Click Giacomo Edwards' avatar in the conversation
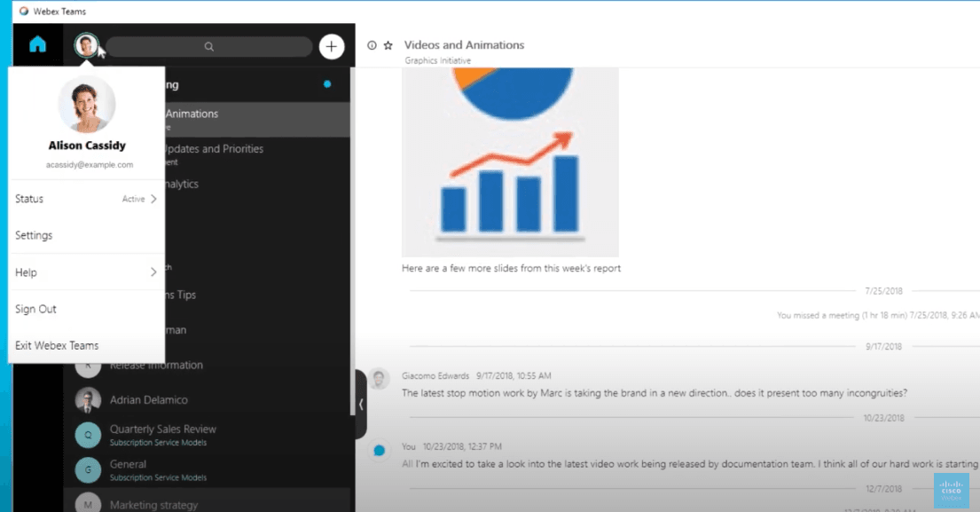 (379, 379)
